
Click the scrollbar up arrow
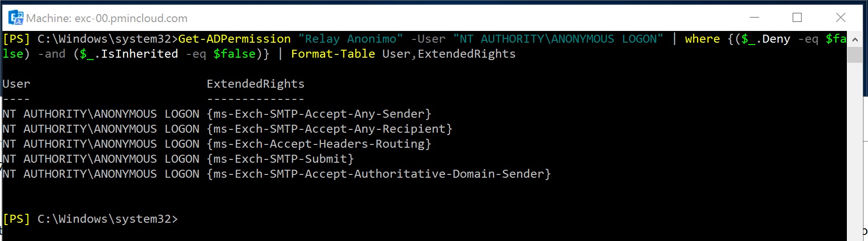click(854, 39)
